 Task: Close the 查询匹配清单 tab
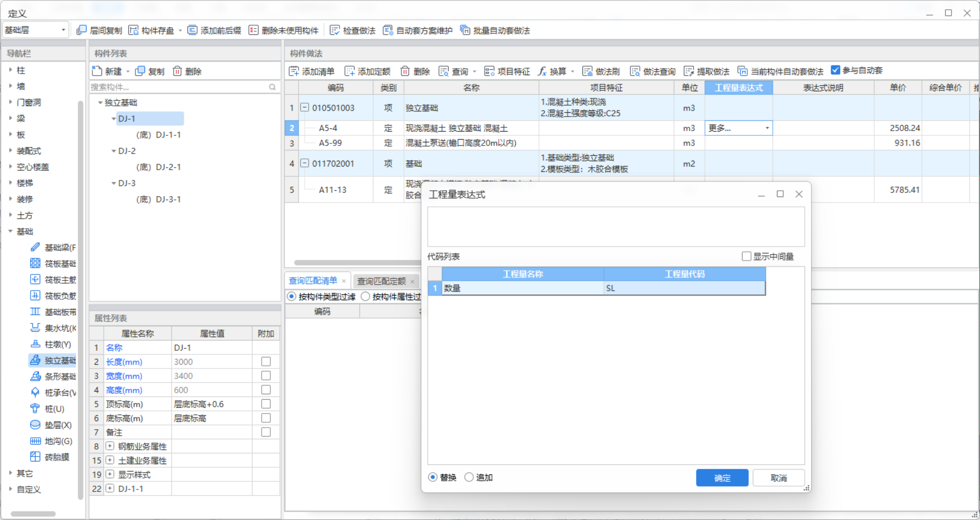(344, 281)
